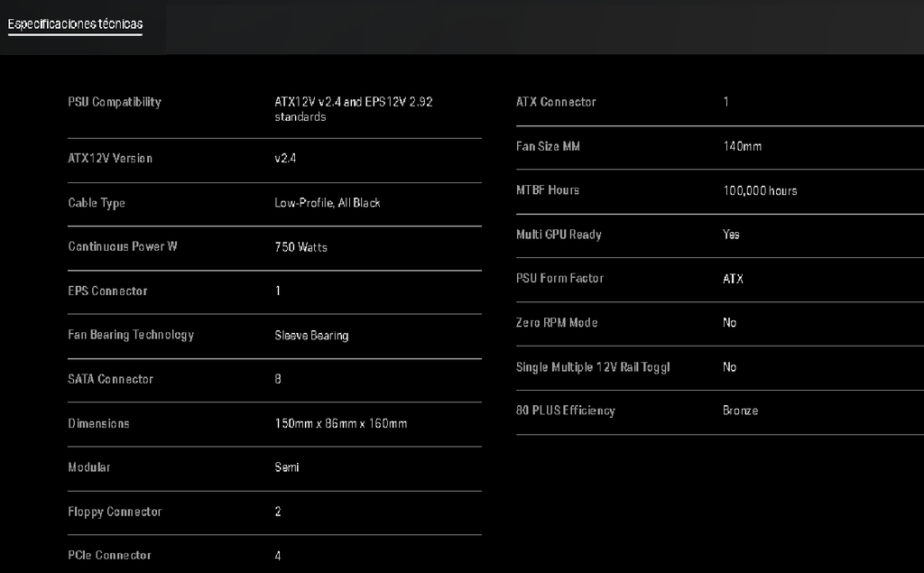The image size is (924, 573).
Task: Select the Sleeve Bearing value
Action: (311, 336)
